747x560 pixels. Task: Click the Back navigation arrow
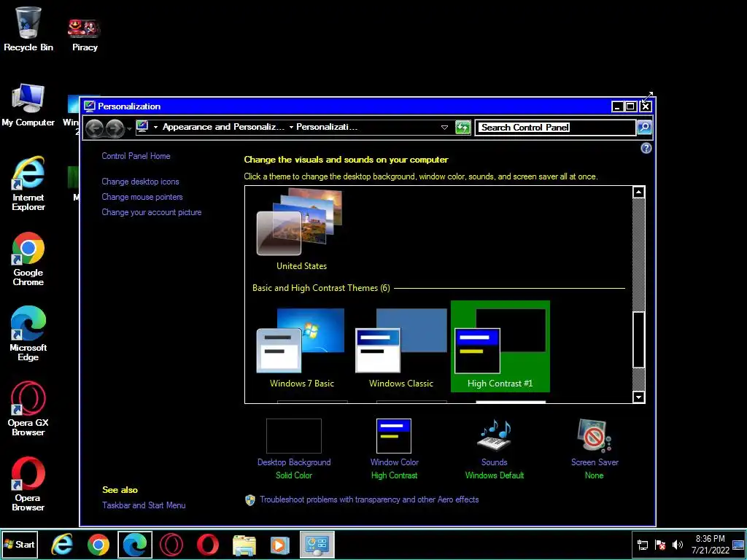point(94,128)
